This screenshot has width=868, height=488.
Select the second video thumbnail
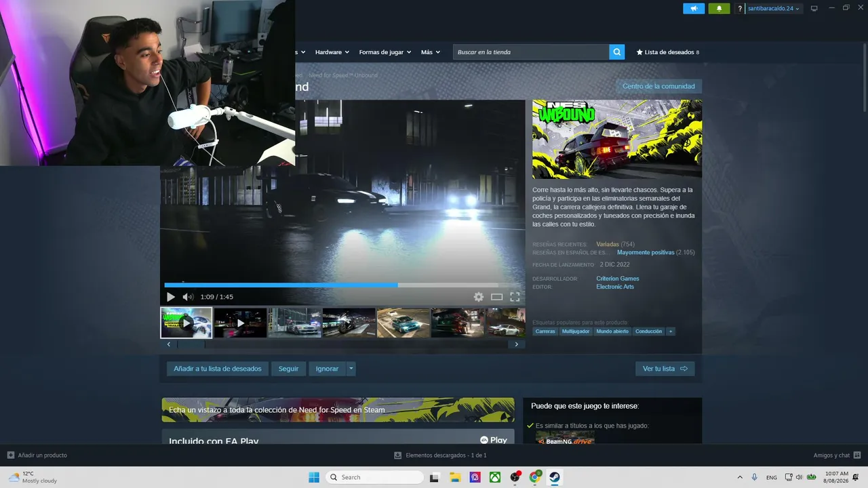(240, 323)
